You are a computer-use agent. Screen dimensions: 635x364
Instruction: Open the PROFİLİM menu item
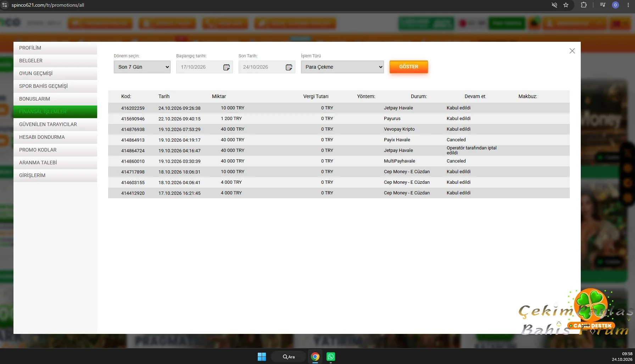click(x=55, y=48)
